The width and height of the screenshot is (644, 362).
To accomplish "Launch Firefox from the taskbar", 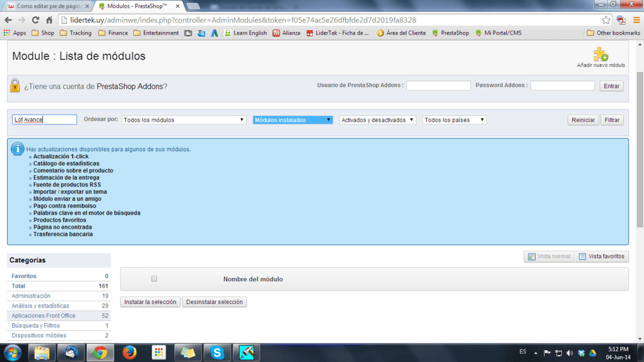I will (x=129, y=353).
